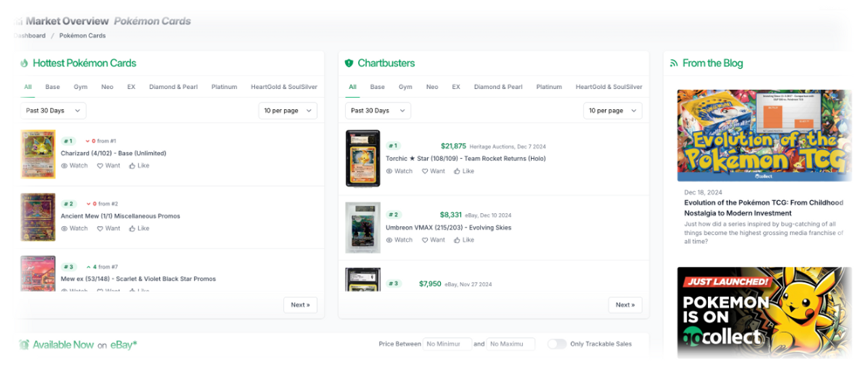The height and width of the screenshot is (366, 868).
Task: Select the Base tab in Hottest Pokémon Cards
Action: (53, 87)
